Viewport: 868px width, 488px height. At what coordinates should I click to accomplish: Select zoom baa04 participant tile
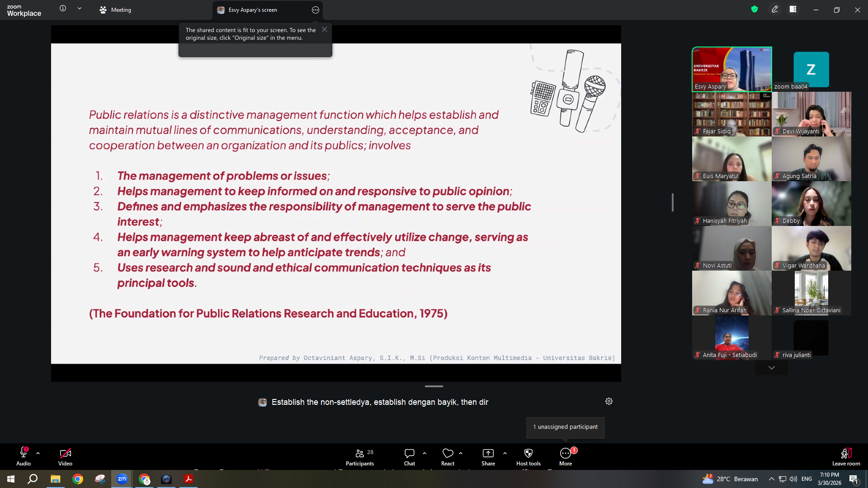[811, 69]
